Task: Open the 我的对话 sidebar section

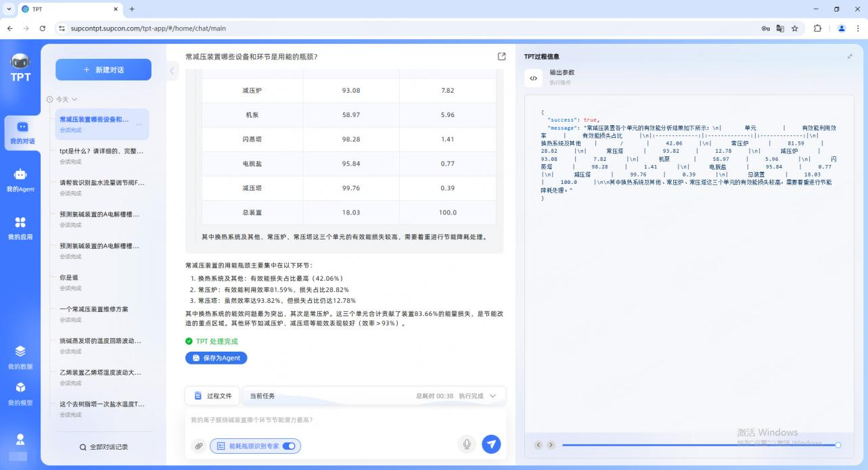Action: tap(22, 133)
